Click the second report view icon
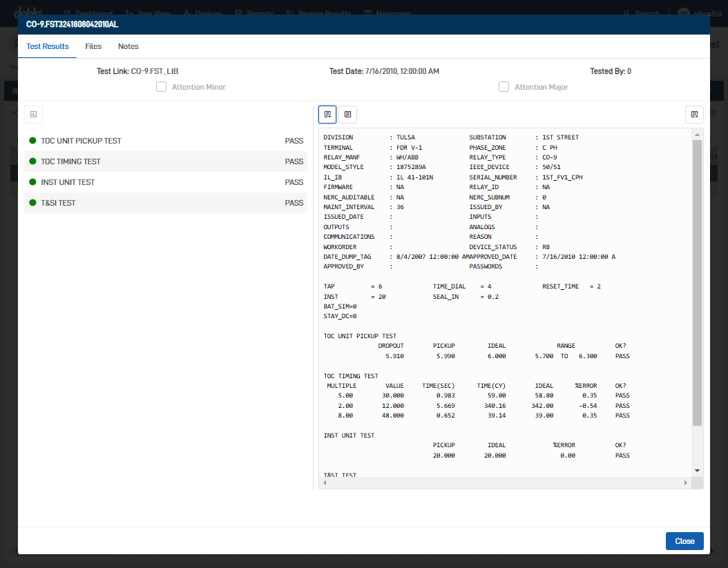Image resolution: width=728 pixels, height=568 pixels. (x=347, y=114)
